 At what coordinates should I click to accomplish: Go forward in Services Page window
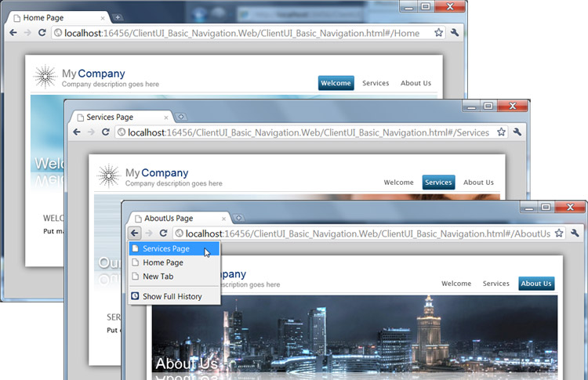[91, 132]
